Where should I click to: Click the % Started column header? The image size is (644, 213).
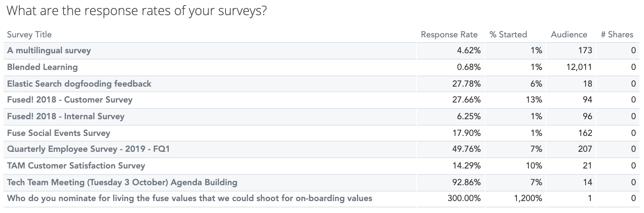point(508,35)
